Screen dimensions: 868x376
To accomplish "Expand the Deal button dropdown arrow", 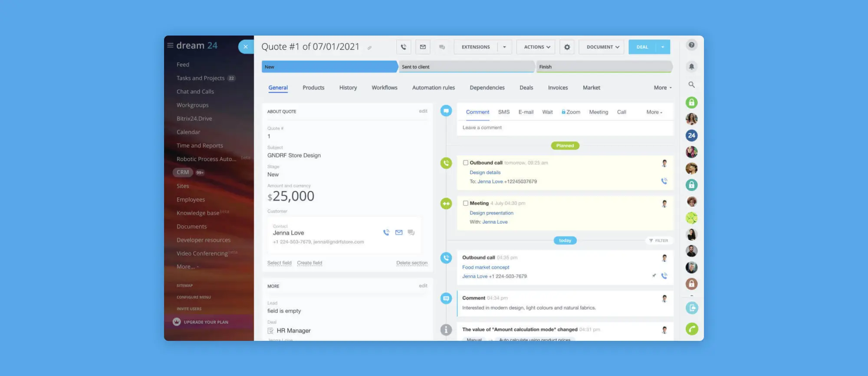I will [x=663, y=47].
